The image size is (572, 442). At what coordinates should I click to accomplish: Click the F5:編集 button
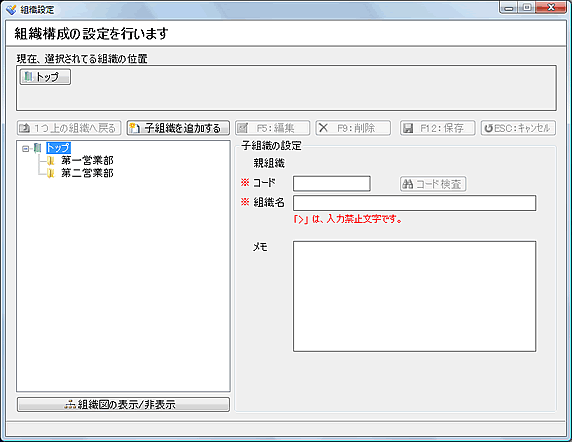(x=273, y=128)
